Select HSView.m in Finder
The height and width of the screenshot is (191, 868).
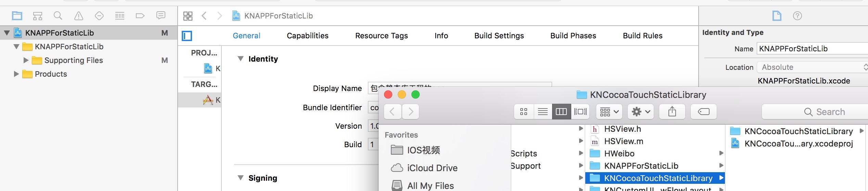pos(624,141)
